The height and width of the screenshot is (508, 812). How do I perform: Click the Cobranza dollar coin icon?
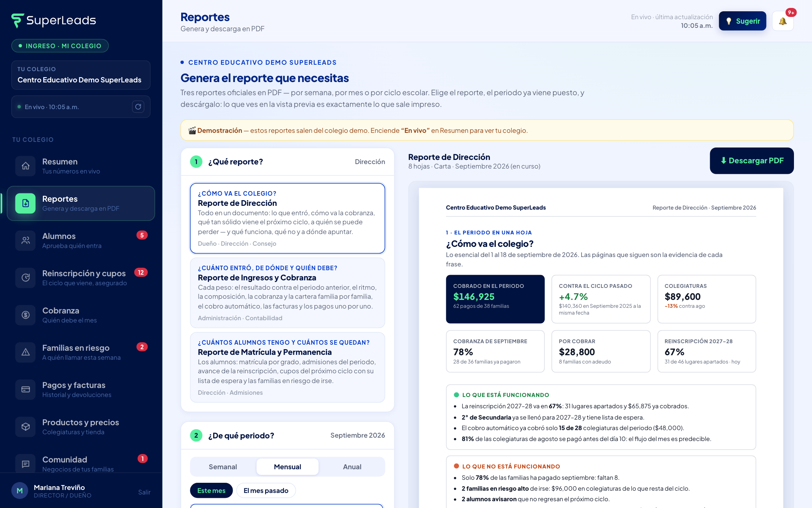click(x=26, y=315)
